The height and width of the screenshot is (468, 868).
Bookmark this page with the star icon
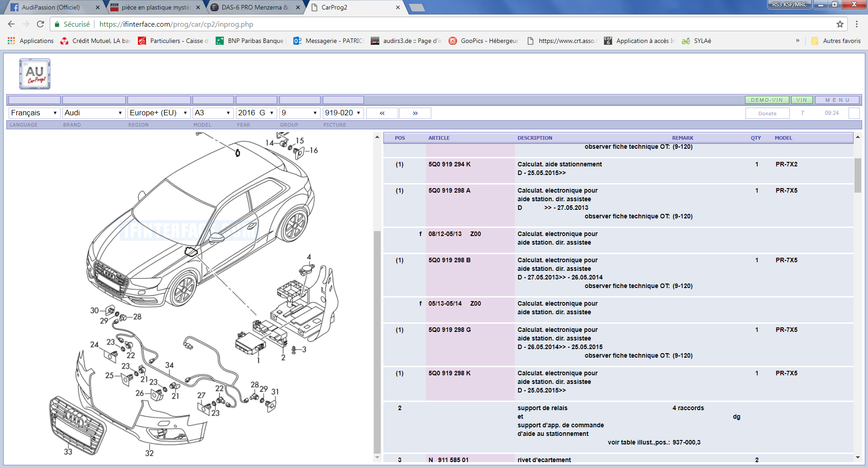[840, 24]
